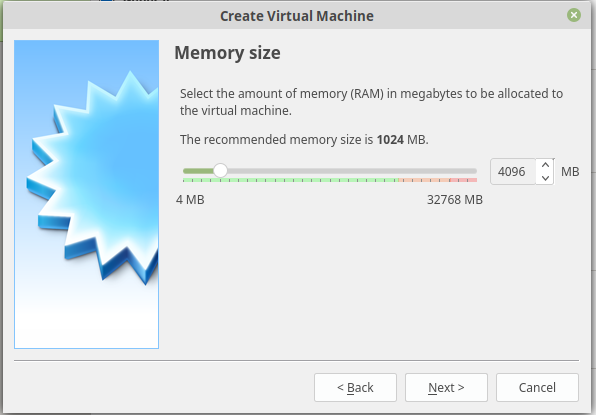596x415 pixels.
Task: Click the memory slider handle
Action: coord(220,171)
